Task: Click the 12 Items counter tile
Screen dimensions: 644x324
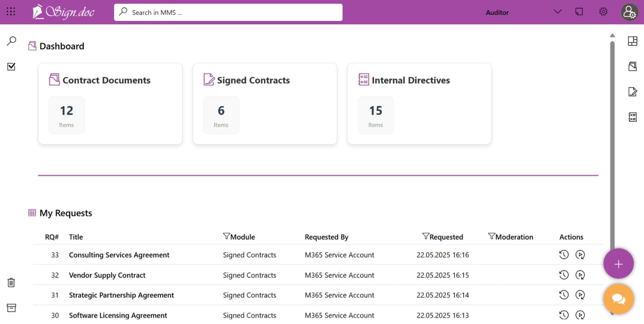Action: click(x=67, y=115)
